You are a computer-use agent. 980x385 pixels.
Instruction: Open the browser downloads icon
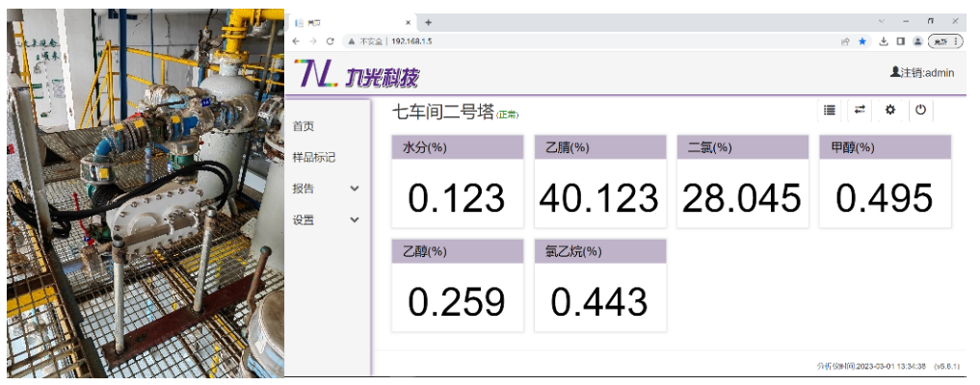pyautogui.click(x=884, y=41)
